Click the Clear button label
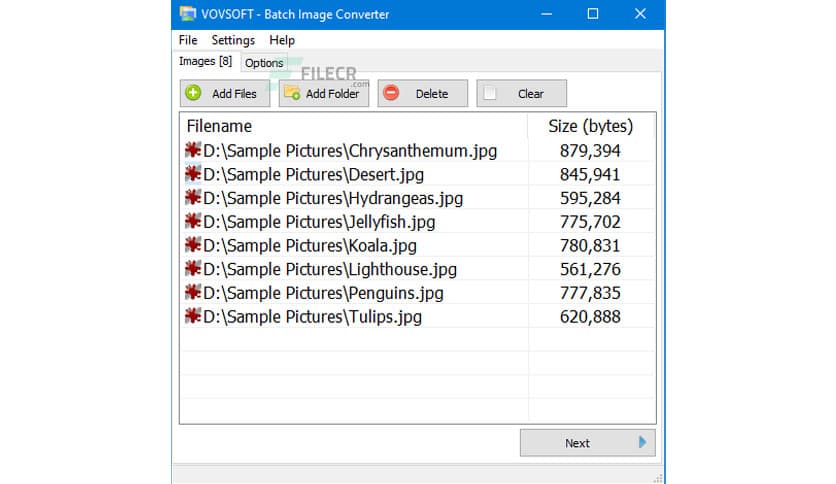Image resolution: width=836 pixels, height=484 pixels. (530, 94)
